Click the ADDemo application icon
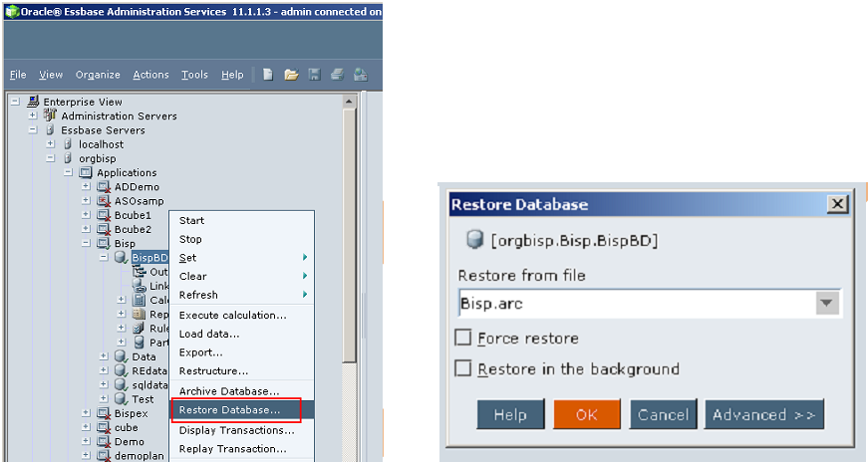Screen dimensions: 868x462 104,186
